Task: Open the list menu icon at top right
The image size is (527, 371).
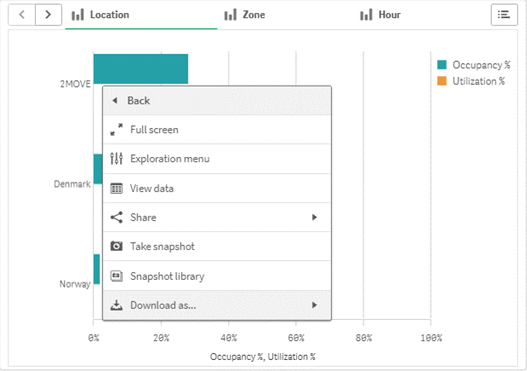Action: pos(504,14)
